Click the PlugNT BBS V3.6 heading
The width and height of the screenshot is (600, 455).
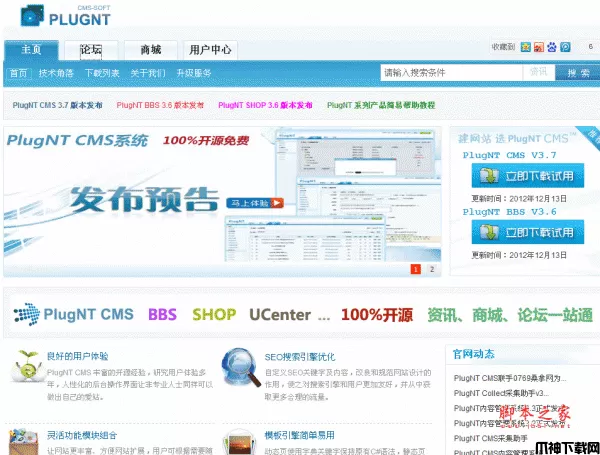509,212
